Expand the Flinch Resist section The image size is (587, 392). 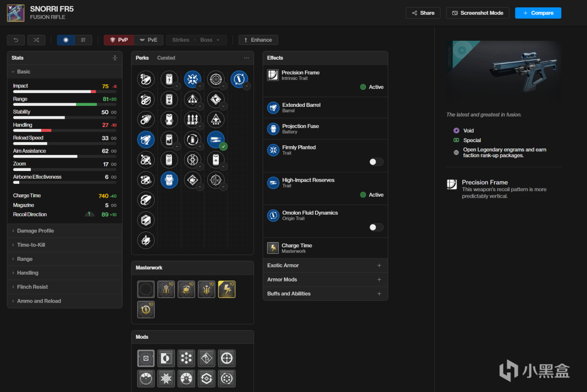[x=65, y=287]
